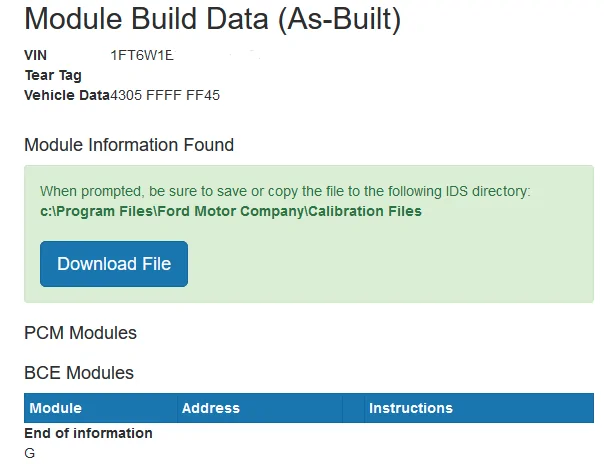Click the VIN label
This screenshot has height=464, width=604.
point(36,55)
